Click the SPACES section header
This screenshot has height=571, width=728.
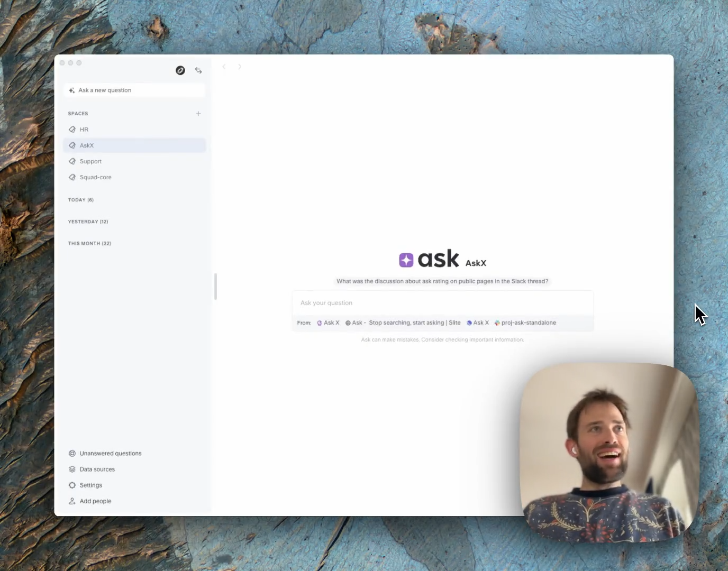[78, 114]
